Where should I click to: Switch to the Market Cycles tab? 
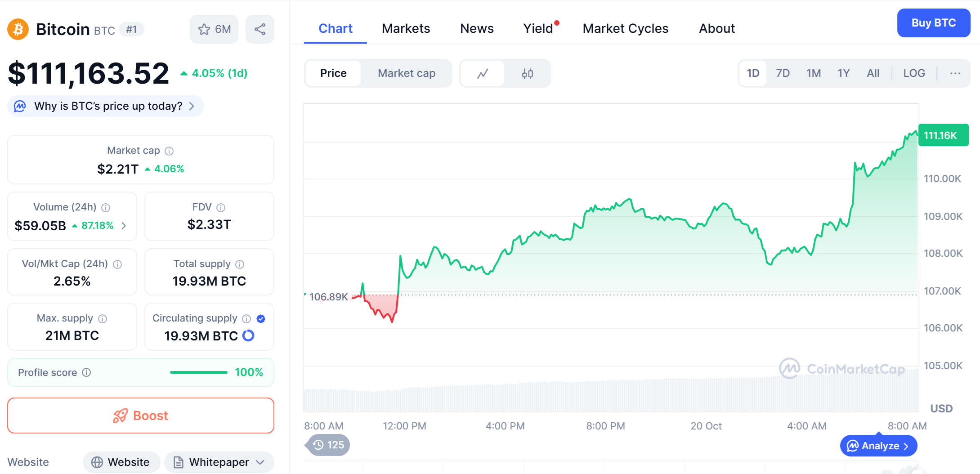click(625, 29)
